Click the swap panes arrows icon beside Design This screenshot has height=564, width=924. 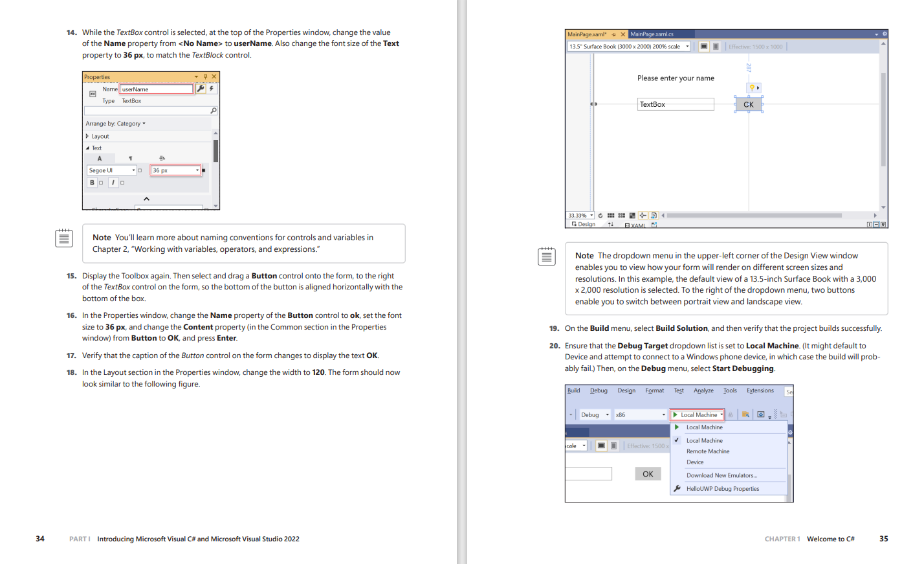tap(611, 225)
